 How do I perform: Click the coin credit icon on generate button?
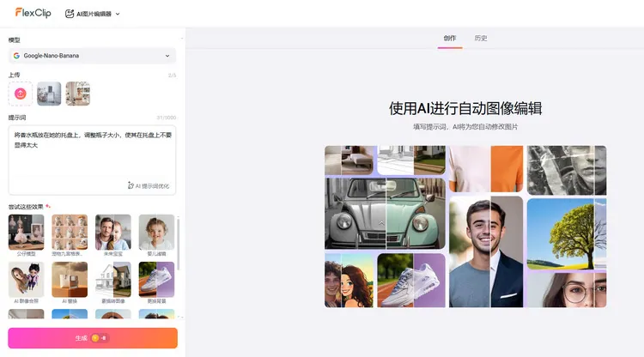coord(95,338)
